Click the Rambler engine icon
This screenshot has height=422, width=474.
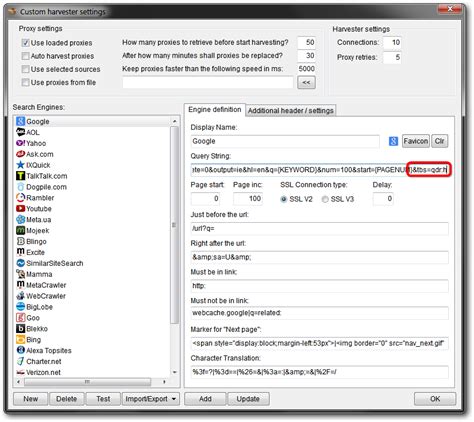click(20, 198)
